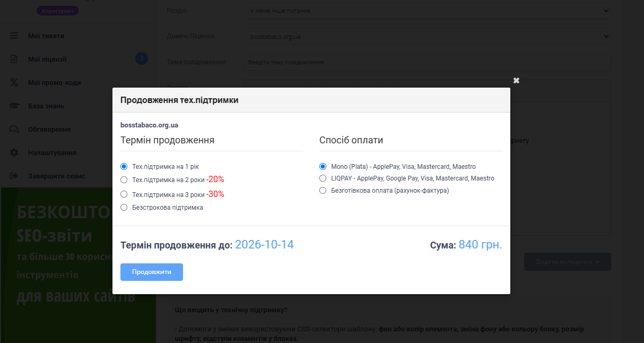Open the Розділ dropdown

(x=427, y=11)
